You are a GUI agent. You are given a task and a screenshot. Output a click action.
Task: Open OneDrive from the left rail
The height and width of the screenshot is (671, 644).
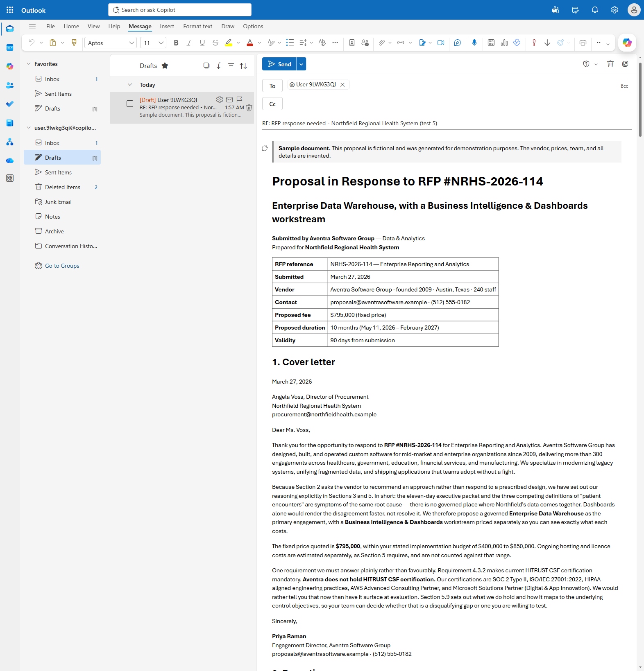[x=10, y=160]
